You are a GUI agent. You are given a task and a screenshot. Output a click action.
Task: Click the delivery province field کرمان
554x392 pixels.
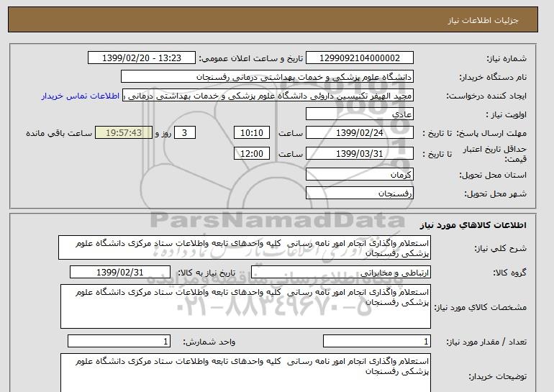pos(359,175)
